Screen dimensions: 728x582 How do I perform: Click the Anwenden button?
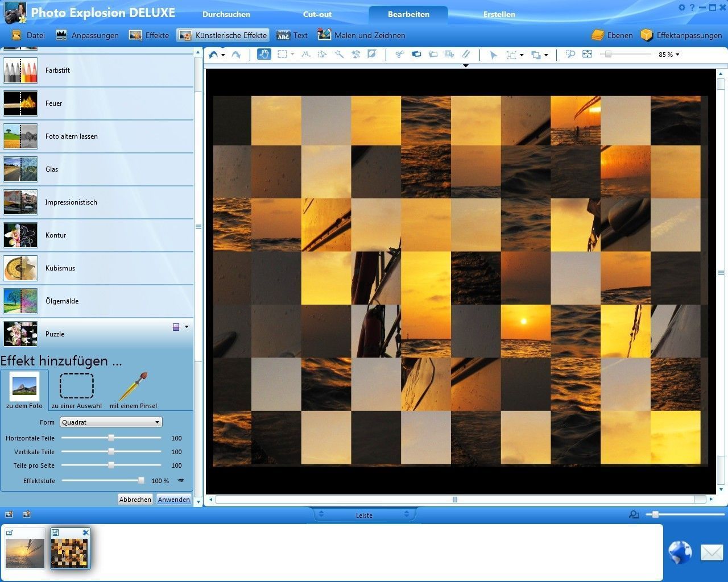pos(174,500)
